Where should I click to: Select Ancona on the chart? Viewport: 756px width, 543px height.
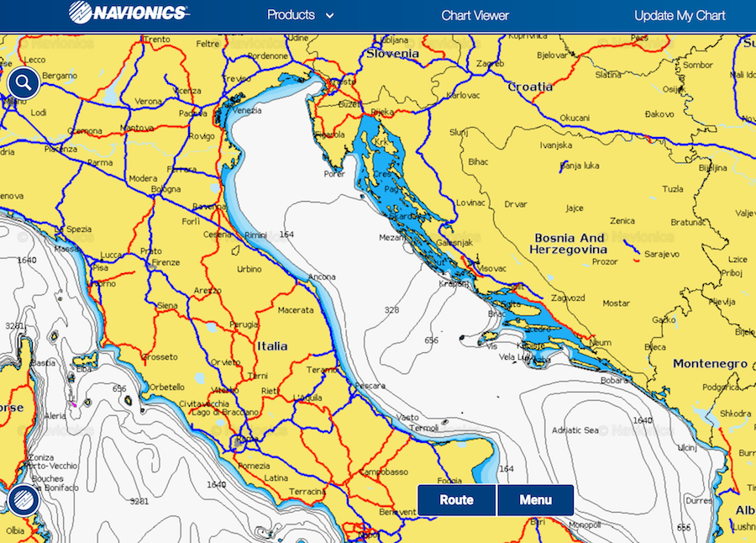[322, 277]
